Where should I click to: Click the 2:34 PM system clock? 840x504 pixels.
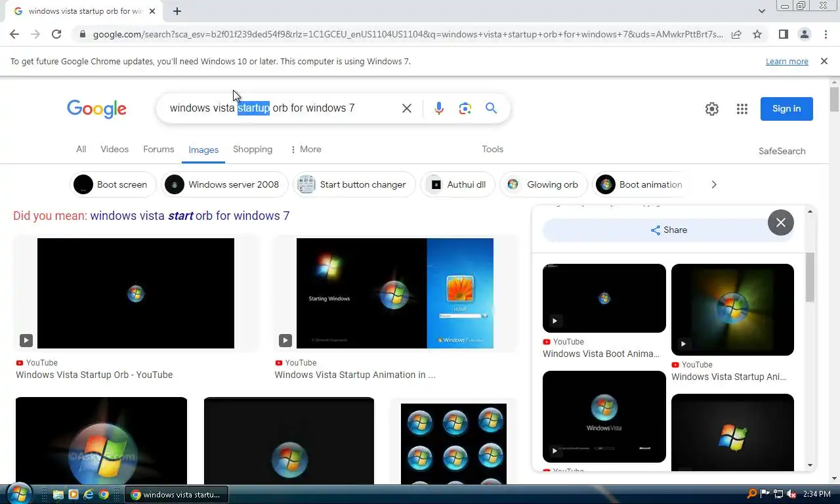tap(817, 494)
